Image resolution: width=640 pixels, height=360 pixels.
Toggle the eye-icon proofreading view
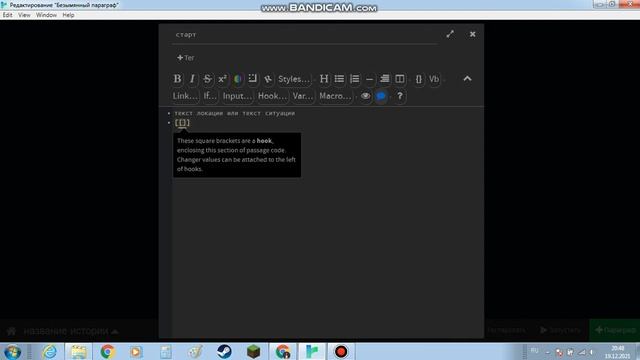pyautogui.click(x=365, y=96)
